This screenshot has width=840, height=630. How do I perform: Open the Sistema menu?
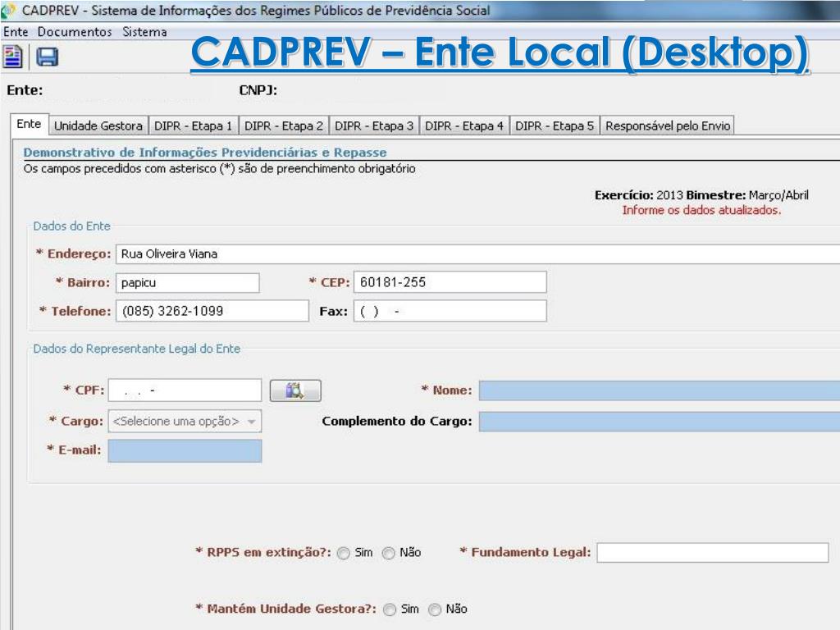pos(144,32)
